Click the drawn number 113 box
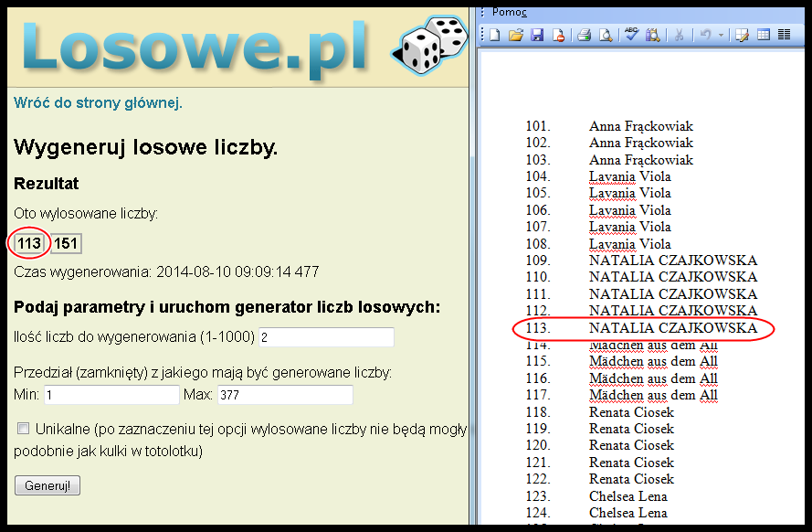This screenshot has height=532, width=812. click(29, 243)
